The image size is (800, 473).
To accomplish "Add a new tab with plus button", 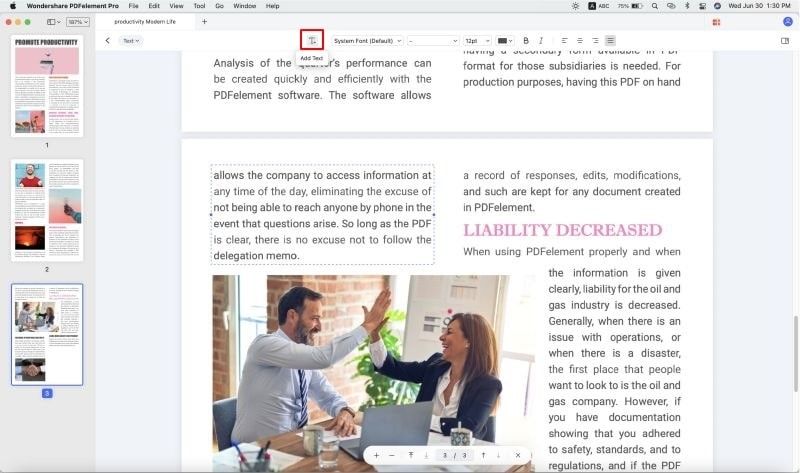I will tap(204, 21).
